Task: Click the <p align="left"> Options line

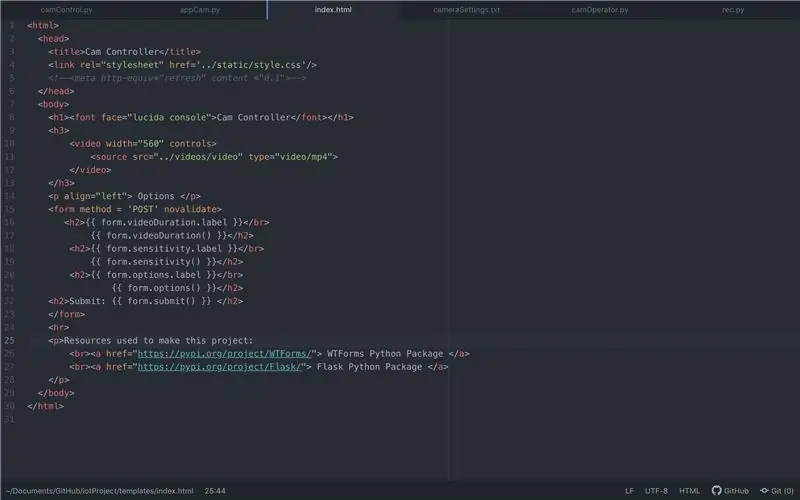Action: (124, 196)
